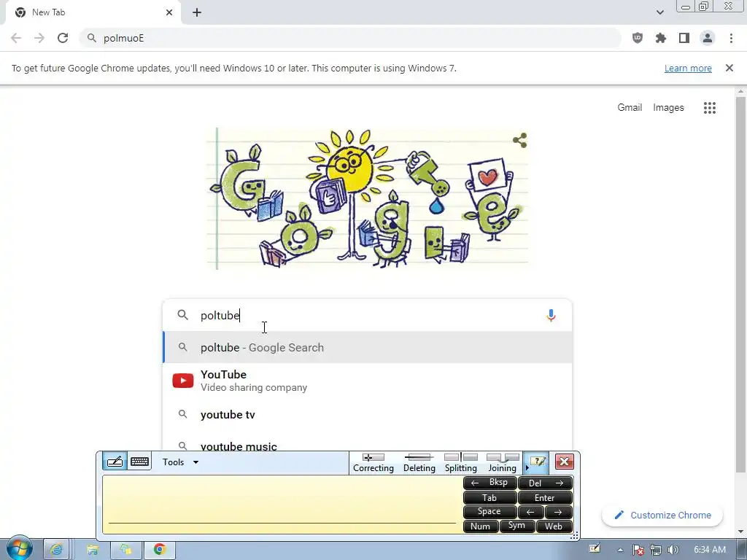
Task: Open the Images link
Action: pyautogui.click(x=668, y=108)
